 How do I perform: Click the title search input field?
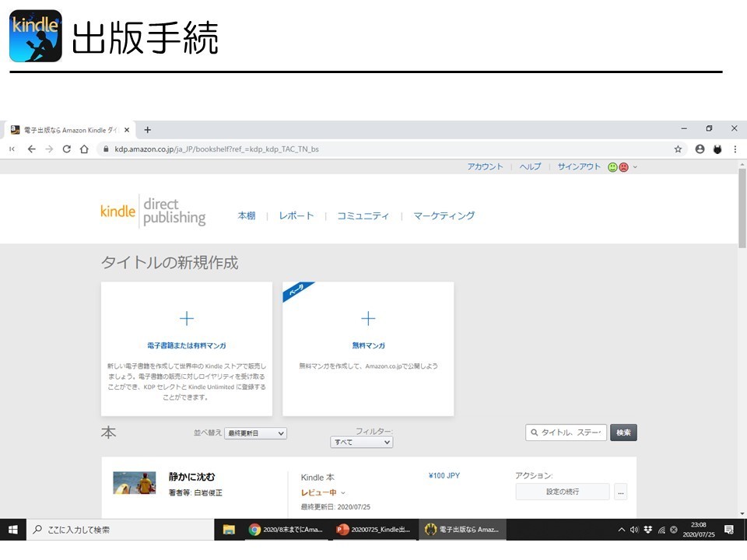click(x=566, y=432)
